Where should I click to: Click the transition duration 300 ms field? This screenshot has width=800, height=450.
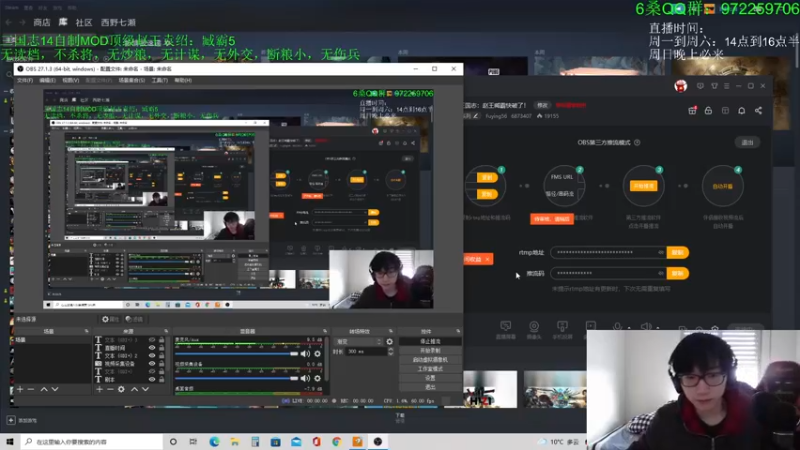366,352
